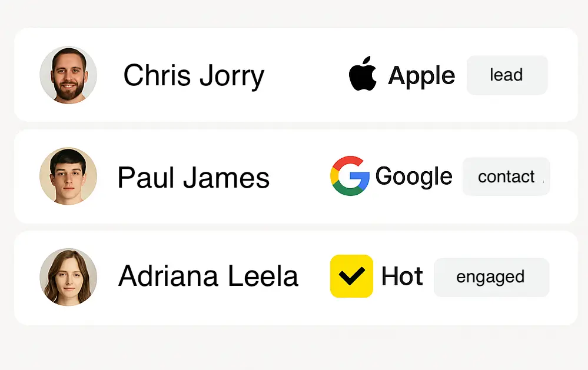Click the "lead" status tag
This screenshot has width=588, height=370.
(507, 75)
